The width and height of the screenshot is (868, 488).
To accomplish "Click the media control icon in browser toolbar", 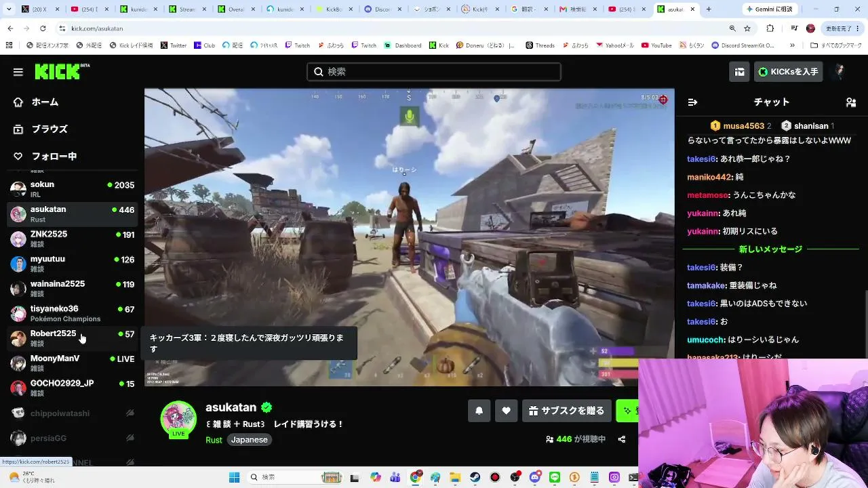I will (x=794, y=28).
